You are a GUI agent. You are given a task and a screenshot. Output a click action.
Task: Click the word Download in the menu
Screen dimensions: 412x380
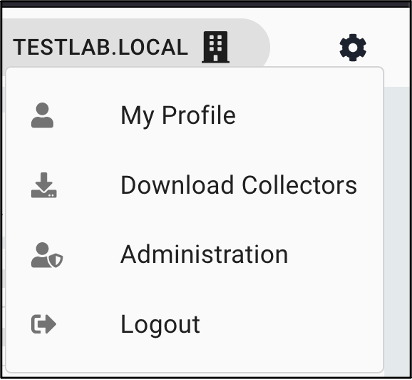(x=177, y=185)
